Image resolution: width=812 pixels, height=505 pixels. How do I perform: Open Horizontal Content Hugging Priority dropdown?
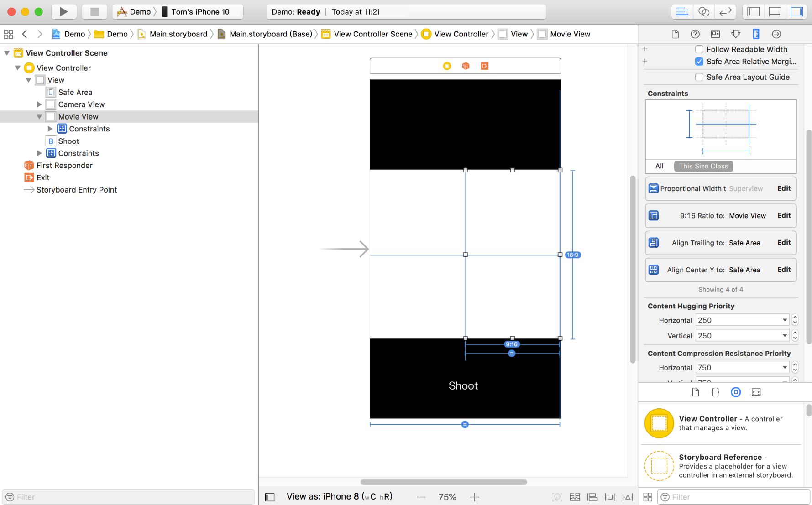[x=784, y=320]
